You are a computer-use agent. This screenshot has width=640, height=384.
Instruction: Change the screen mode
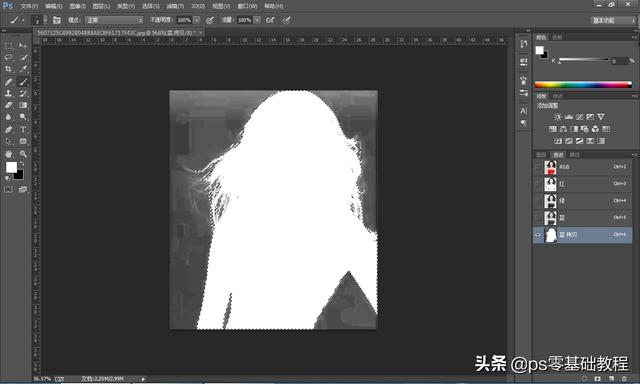pyautogui.click(x=23, y=189)
